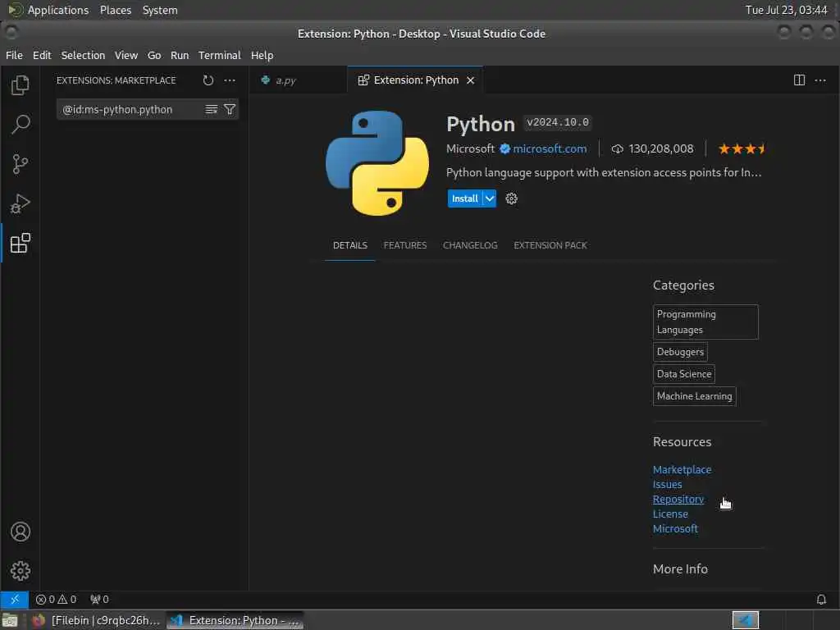This screenshot has width=840, height=630.
Task: Switch to the FEATURES tab
Action: [x=405, y=245]
